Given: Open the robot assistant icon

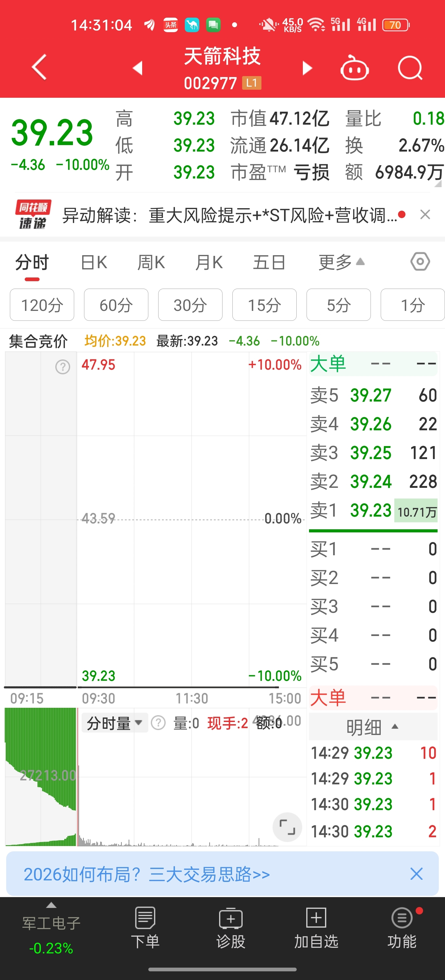Looking at the screenshot, I should [354, 68].
